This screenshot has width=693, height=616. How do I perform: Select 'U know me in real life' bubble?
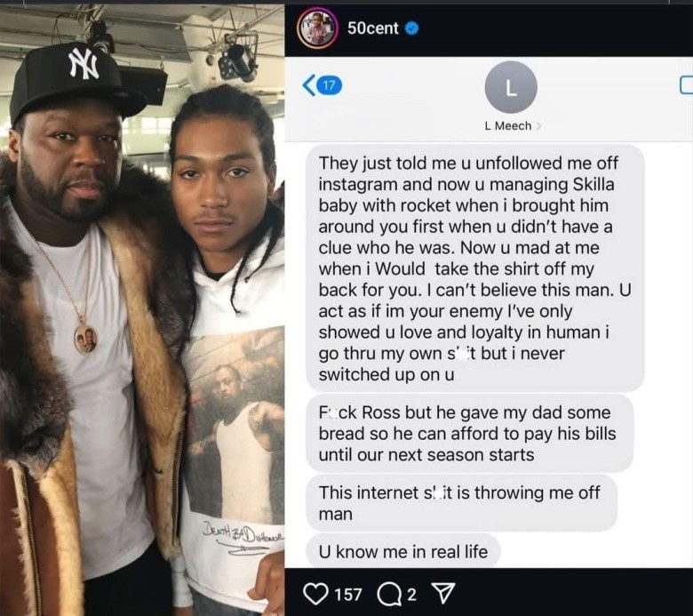pos(403,551)
